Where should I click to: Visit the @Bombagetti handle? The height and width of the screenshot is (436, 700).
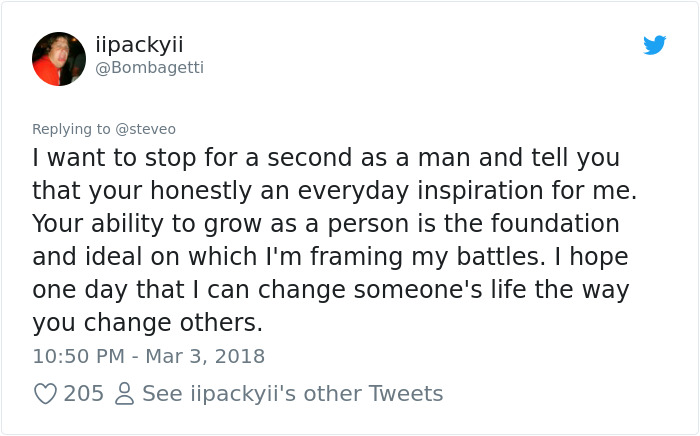(150, 67)
